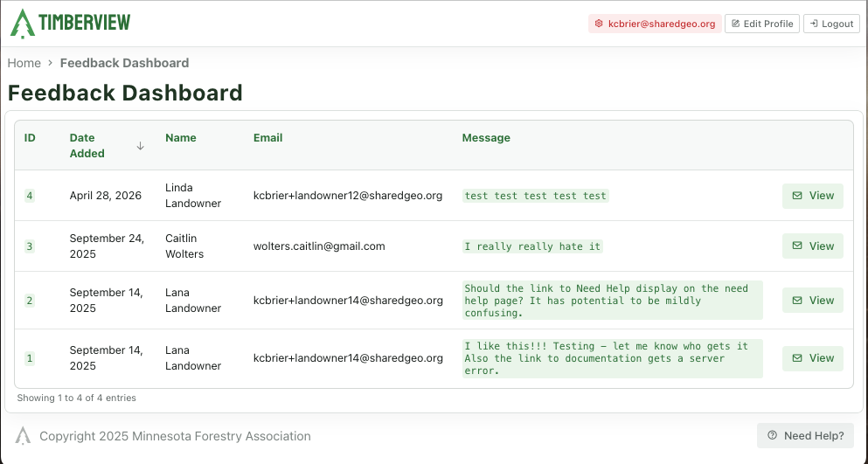Click email wolters.caitlin@gmail.com
Image resolution: width=868 pixels, height=464 pixels.
319,246
